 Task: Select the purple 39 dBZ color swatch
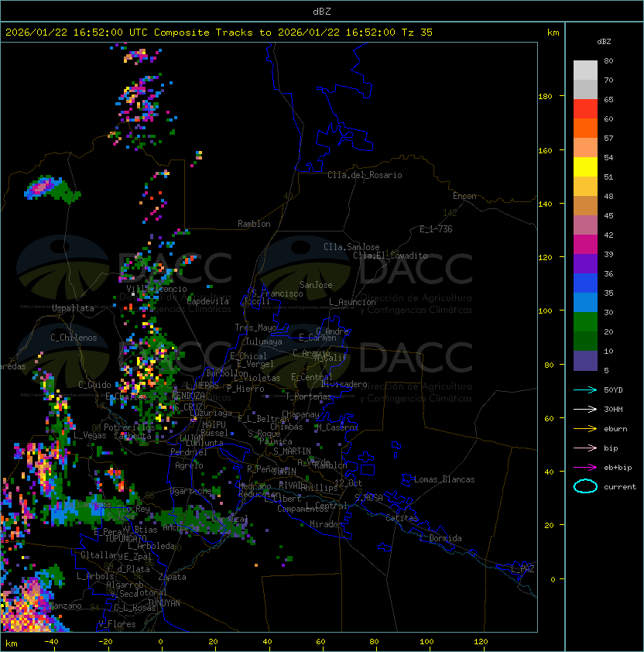pyautogui.click(x=585, y=263)
